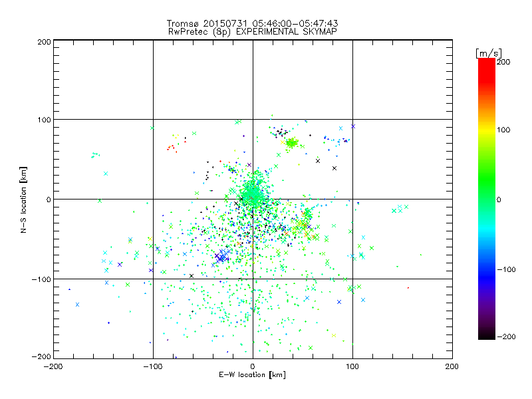
Task: Click the plot title 'Tromsø 20150731 05:46:00-05:47:43'
Action: (253, 23)
